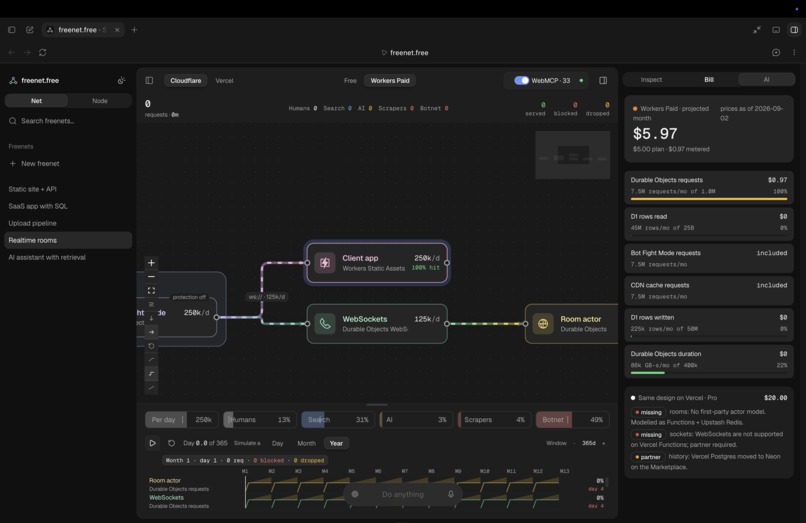806x523 pixels.
Task: Zoom in on the canvas with plus
Action: tap(151, 263)
